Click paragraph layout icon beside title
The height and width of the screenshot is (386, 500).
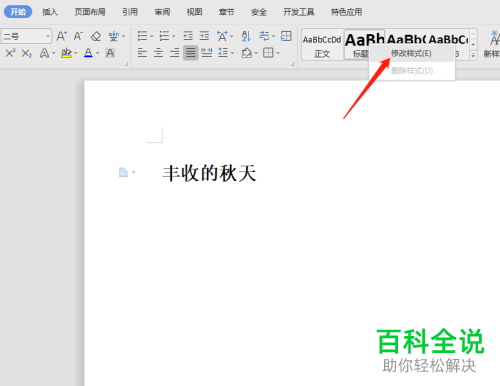coord(123,172)
